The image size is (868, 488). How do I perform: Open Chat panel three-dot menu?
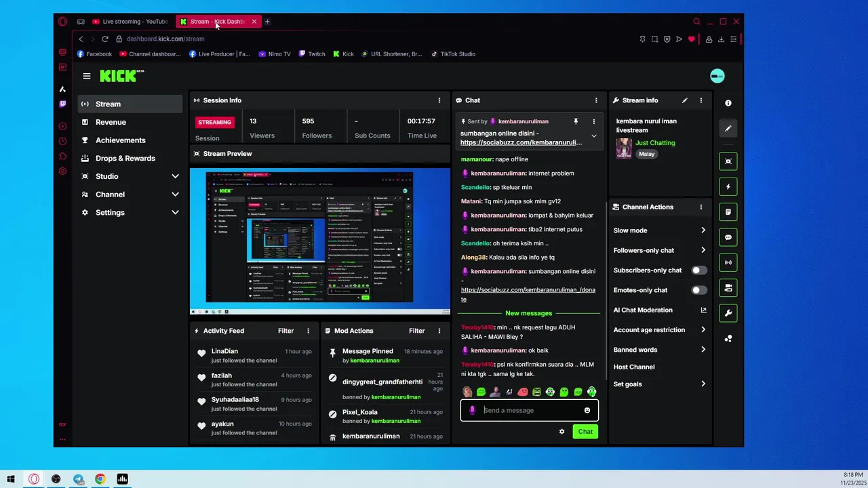point(596,100)
